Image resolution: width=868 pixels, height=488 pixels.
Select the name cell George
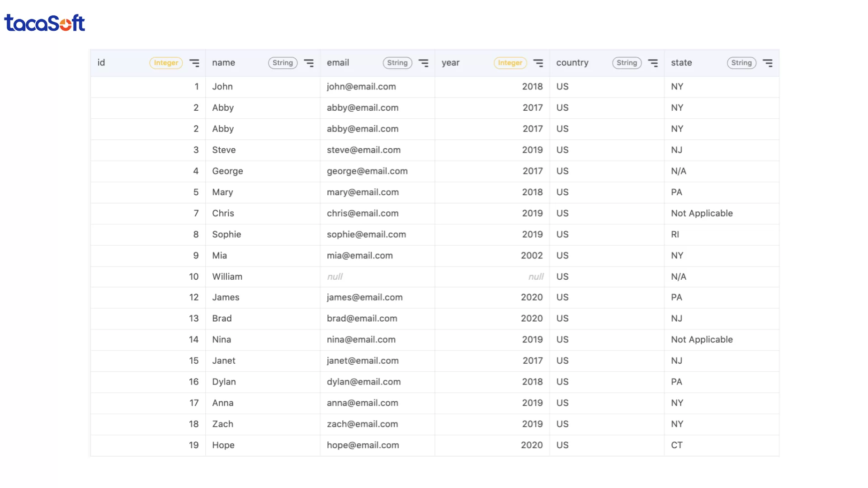tap(263, 171)
